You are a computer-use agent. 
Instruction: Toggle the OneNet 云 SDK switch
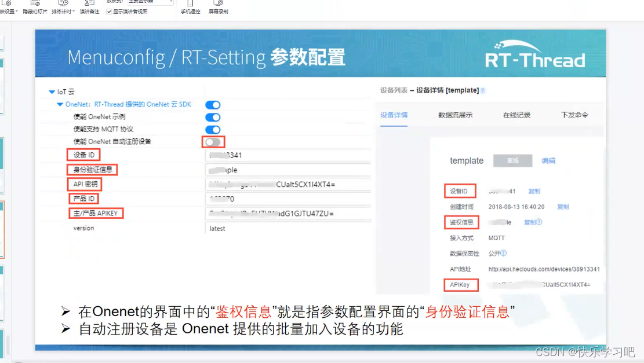click(213, 105)
